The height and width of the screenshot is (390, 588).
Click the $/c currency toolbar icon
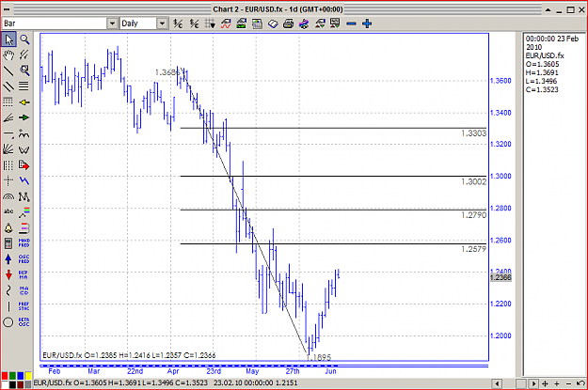(x=178, y=23)
